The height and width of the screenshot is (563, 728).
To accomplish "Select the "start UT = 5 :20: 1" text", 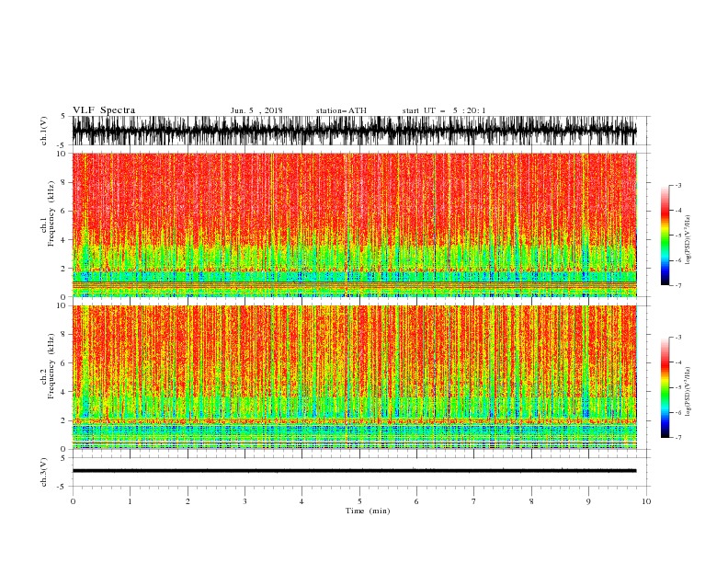I will (x=444, y=110).
